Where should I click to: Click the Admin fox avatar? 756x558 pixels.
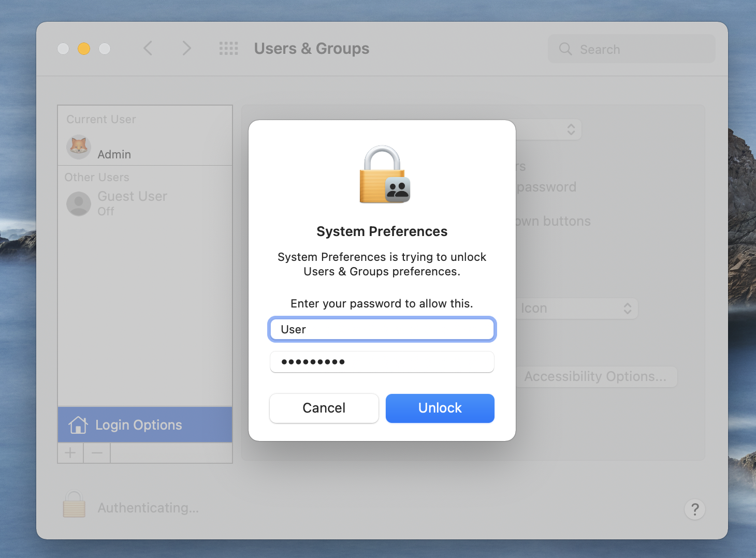[x=79, y=148]
